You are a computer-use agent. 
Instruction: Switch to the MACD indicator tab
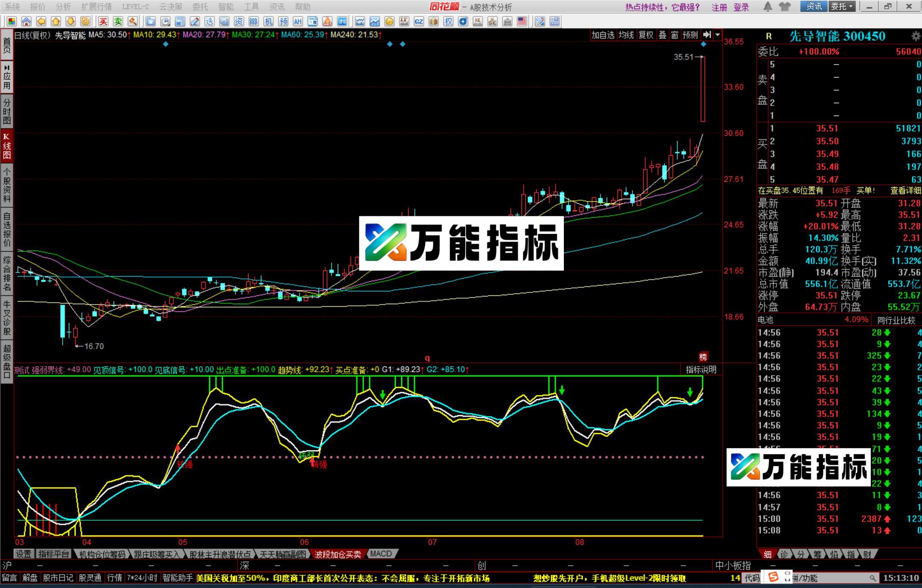(x=381, y=553)
